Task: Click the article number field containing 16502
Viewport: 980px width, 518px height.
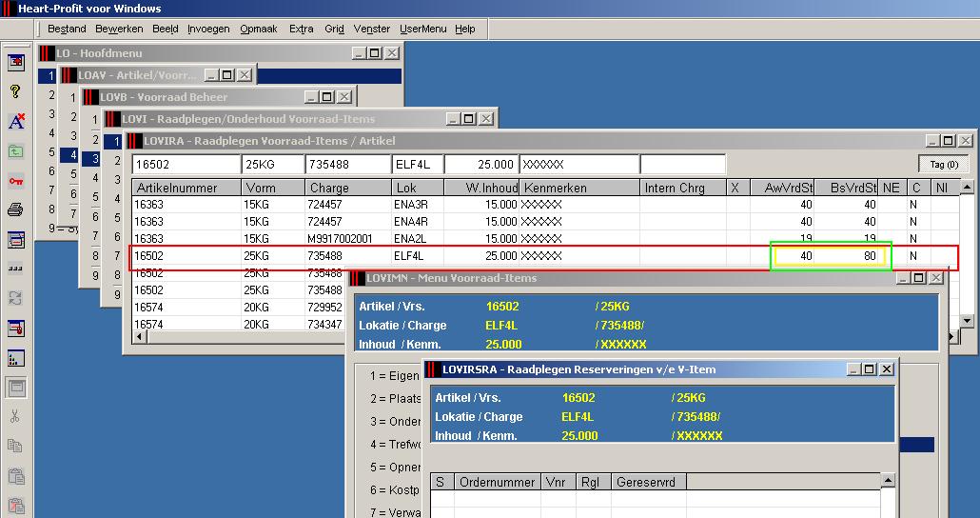Action: [x=186, y=165]
